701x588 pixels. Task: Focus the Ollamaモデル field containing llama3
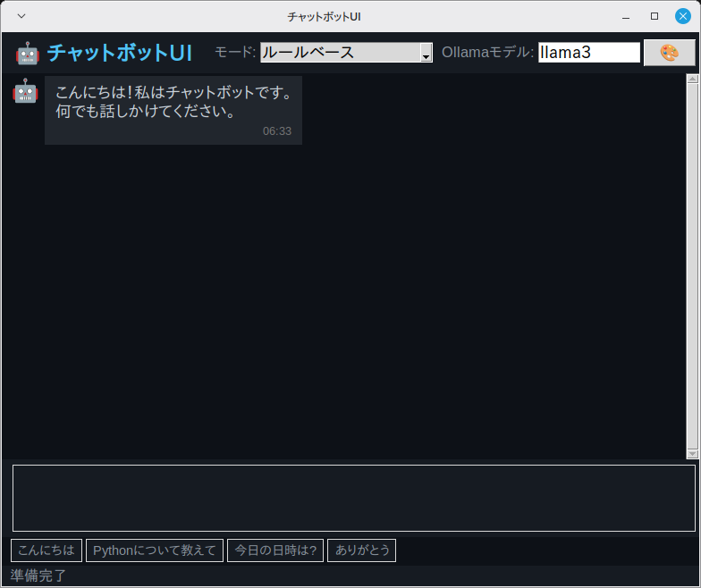pyautogui.click(x=588, y=53)
